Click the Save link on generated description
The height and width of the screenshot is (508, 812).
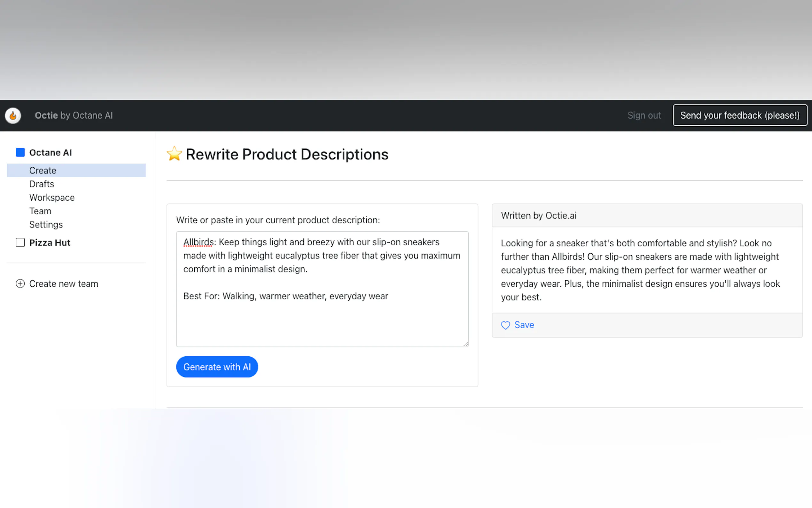coord(524,325)
